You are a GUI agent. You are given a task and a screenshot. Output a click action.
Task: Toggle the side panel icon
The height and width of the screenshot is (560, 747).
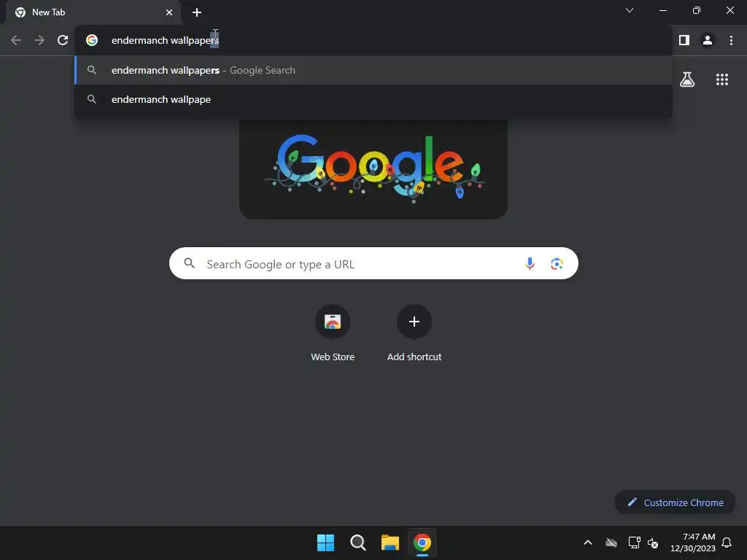[684, 41]
